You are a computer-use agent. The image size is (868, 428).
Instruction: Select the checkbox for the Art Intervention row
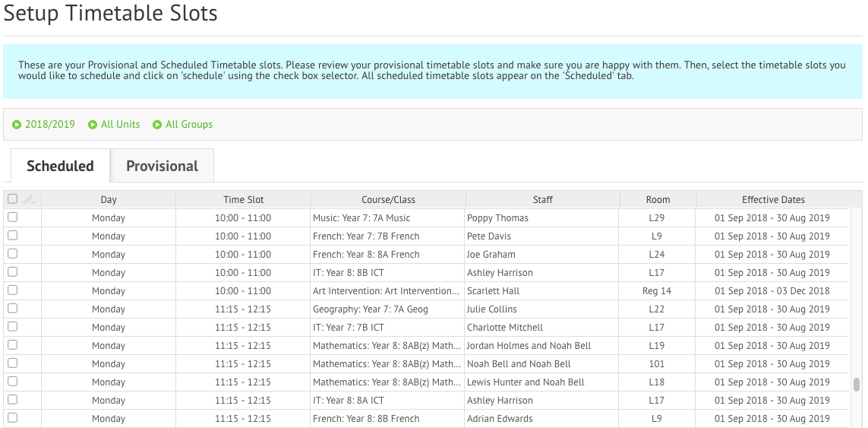click(x=12, y=290)
